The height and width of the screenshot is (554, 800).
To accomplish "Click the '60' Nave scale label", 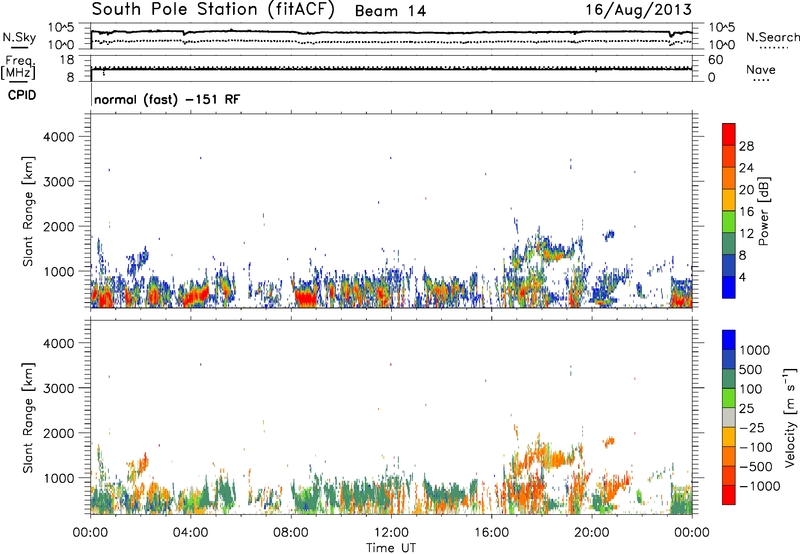I will coord(715,60).
